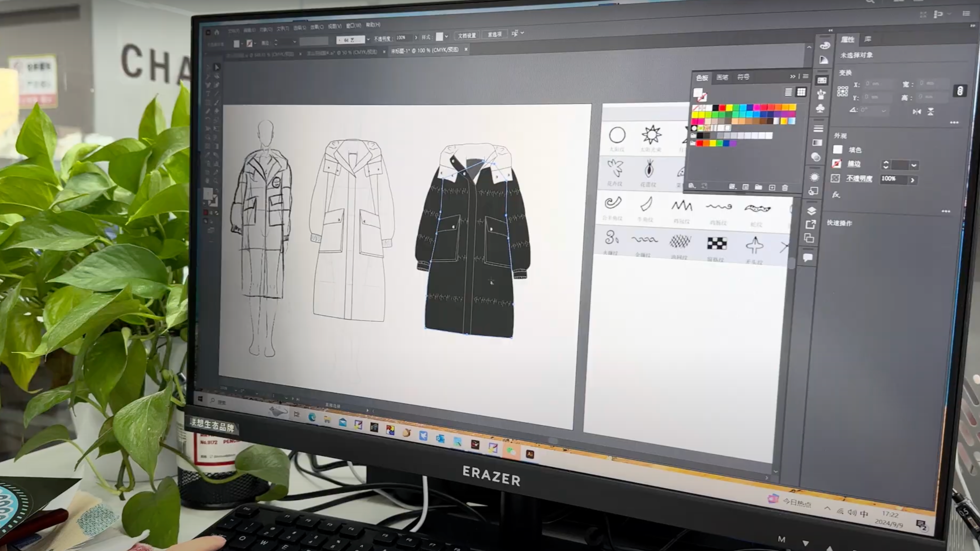Select the Selection arrow tool
Screen dimensions: 980x551
click(216, 67)
